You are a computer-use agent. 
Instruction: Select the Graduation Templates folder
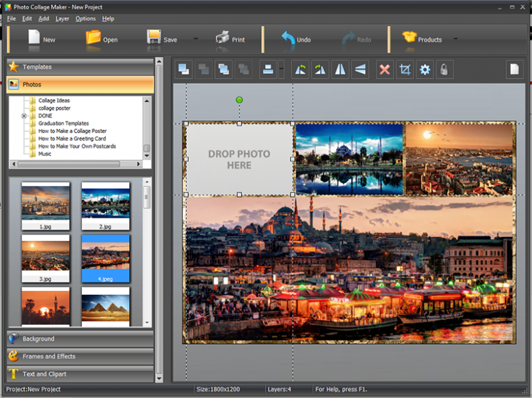63,124
